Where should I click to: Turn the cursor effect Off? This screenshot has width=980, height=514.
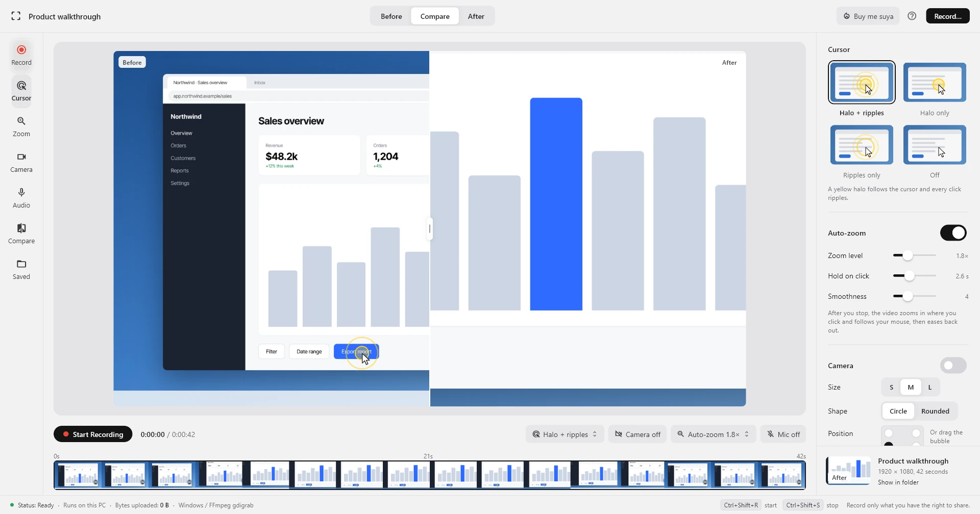pos(935,145)
